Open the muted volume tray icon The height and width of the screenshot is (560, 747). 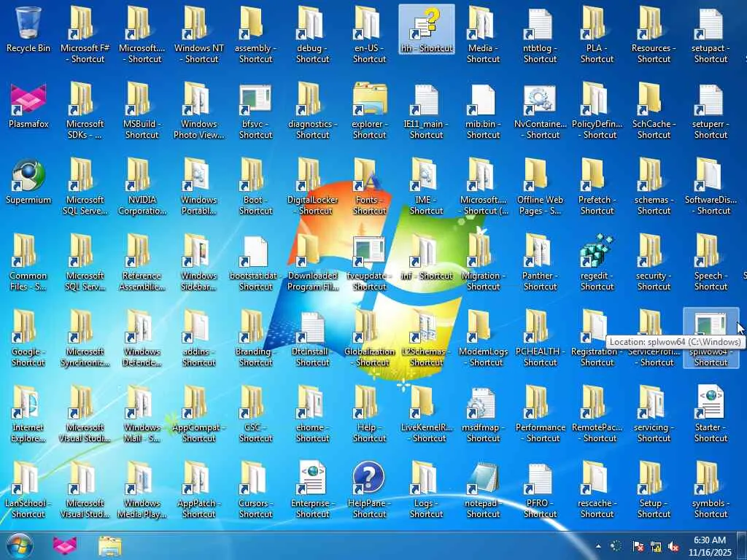(673, 546)
